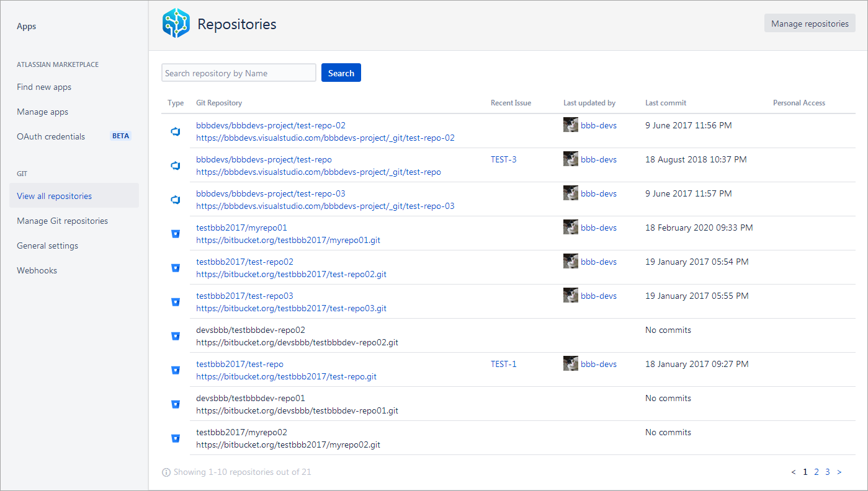Open OAuth credentials in the sidebar

pyautogui.click(x=51, y=136)
